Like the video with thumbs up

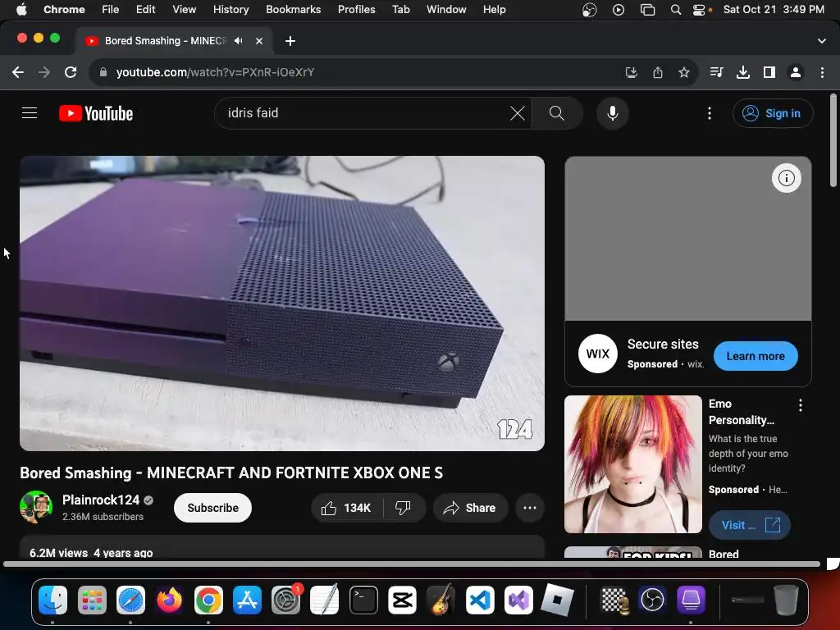click(x=347, y=508)
